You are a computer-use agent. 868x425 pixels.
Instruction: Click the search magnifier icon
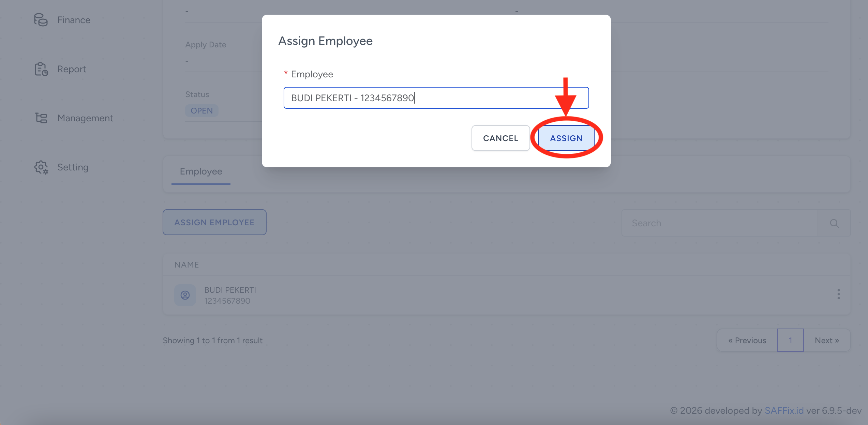[834, 223]
